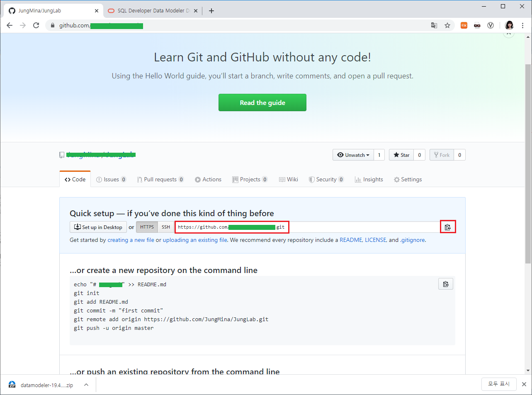
Task: Click the git commit -m "first commit" line
Action: point(119,310)
